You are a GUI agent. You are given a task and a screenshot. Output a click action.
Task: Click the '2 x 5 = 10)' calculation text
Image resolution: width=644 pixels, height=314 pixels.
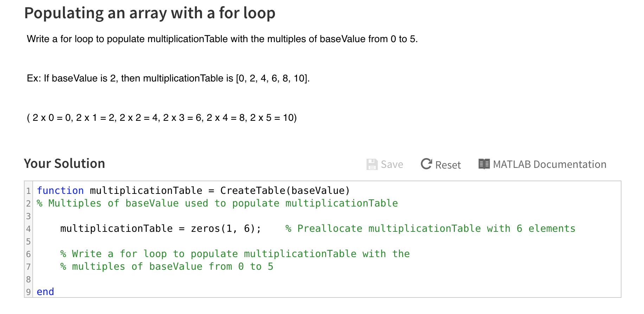click(273, 118)
